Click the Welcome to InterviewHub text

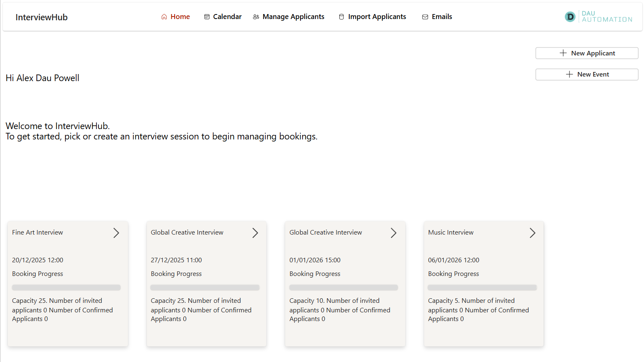58,126
